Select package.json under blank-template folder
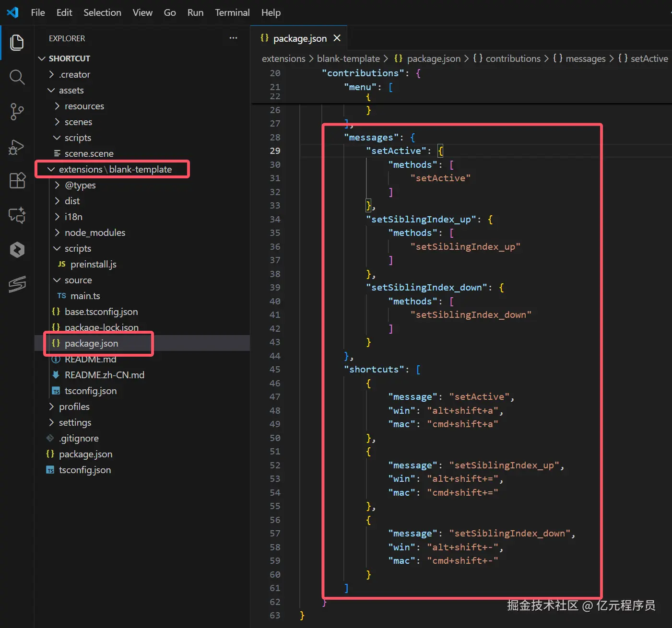 click(x=142, y=343)
